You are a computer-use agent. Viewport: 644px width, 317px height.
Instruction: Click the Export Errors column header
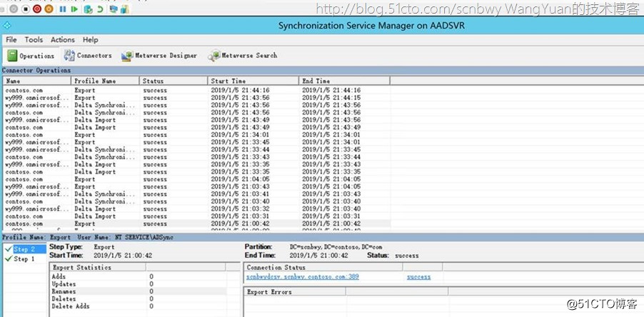point(295,292)
